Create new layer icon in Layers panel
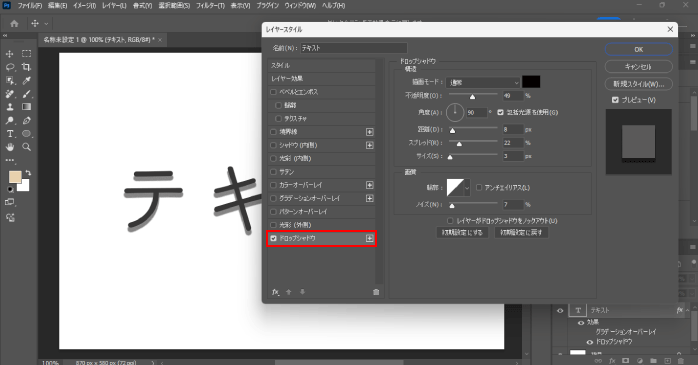The height and width of the screenshot is (365, 698). tap(667, 361)
